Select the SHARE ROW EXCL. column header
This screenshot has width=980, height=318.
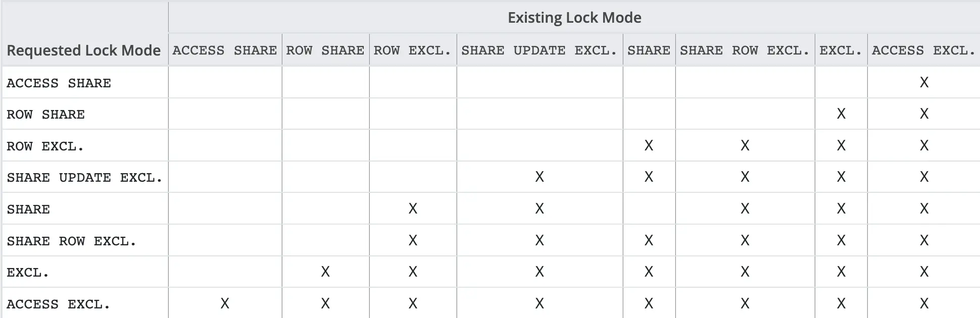tap(745, 50)
